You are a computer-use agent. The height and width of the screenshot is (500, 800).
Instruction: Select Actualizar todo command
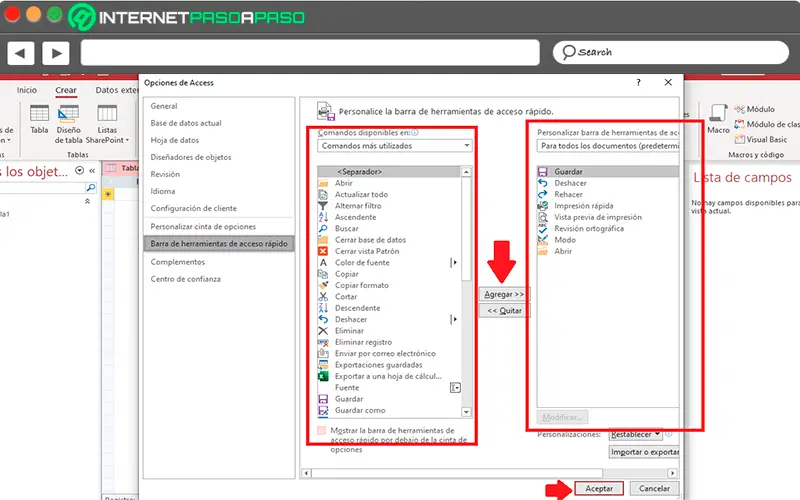coord(389,194)
